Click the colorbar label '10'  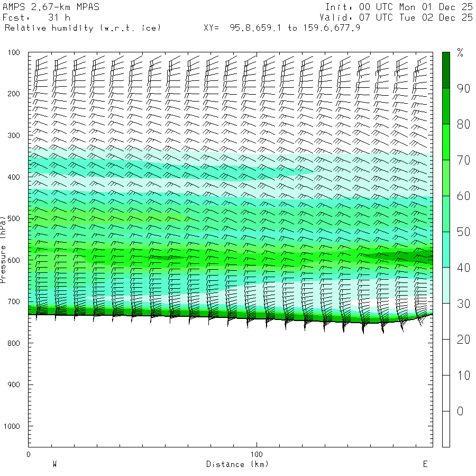click(463, 376)
